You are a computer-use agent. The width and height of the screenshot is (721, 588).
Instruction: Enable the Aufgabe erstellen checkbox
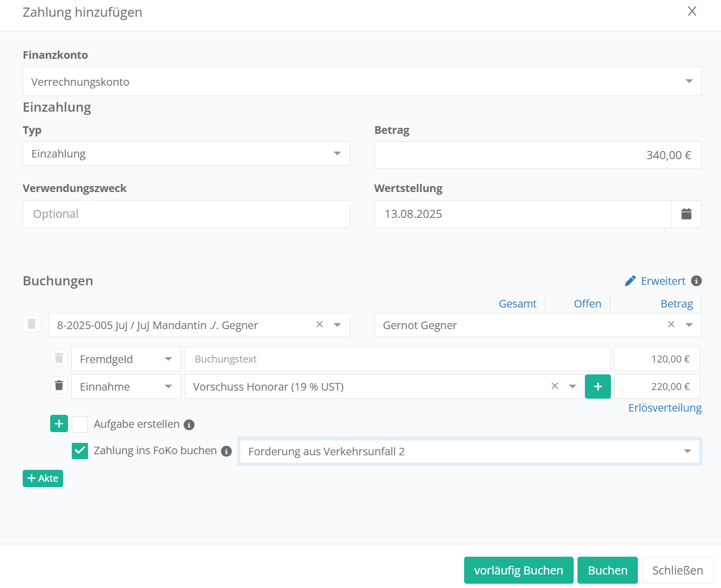point(80,425)
